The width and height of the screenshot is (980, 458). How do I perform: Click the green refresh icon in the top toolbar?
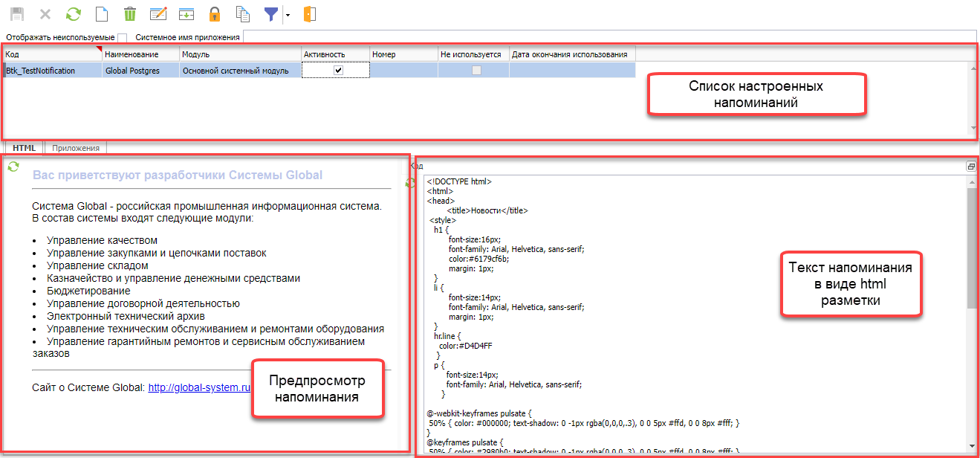pos(74,14)
